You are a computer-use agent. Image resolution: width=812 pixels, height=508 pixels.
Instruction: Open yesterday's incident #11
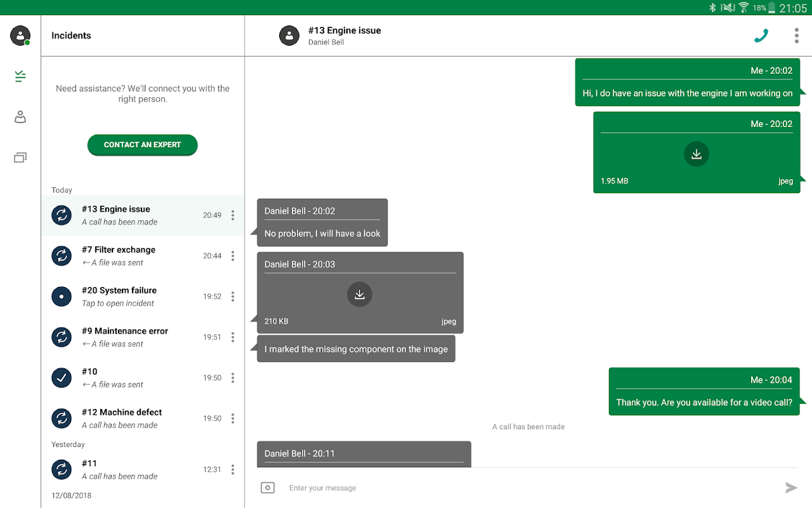(143, 469)
